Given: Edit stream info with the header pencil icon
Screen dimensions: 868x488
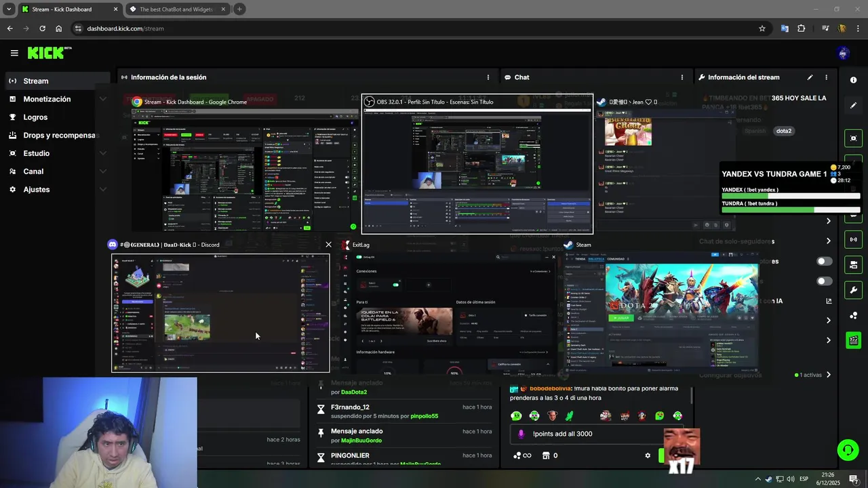Looking at the screenshot, I should (810, 77).
